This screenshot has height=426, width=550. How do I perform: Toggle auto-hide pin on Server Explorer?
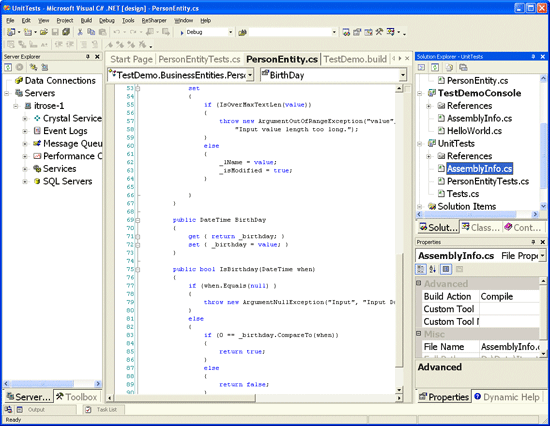coord(88,56)
